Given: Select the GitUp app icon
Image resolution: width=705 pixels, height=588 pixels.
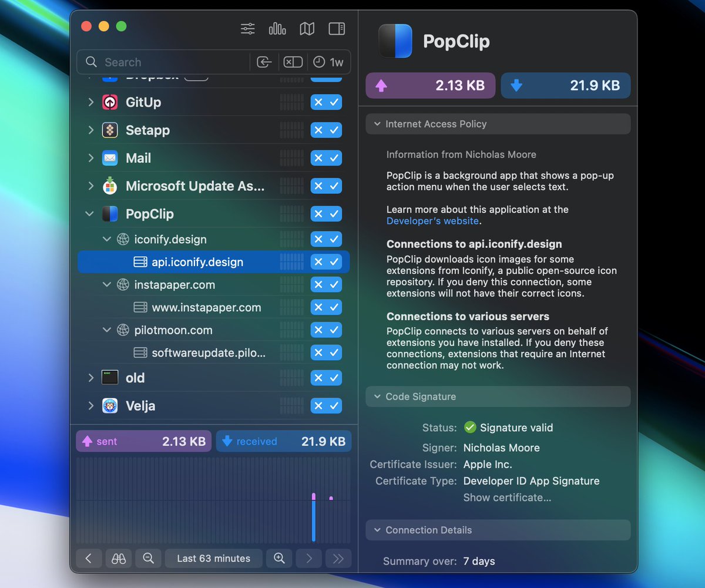Looking at the screenshot, I should [x=110, y=102].
